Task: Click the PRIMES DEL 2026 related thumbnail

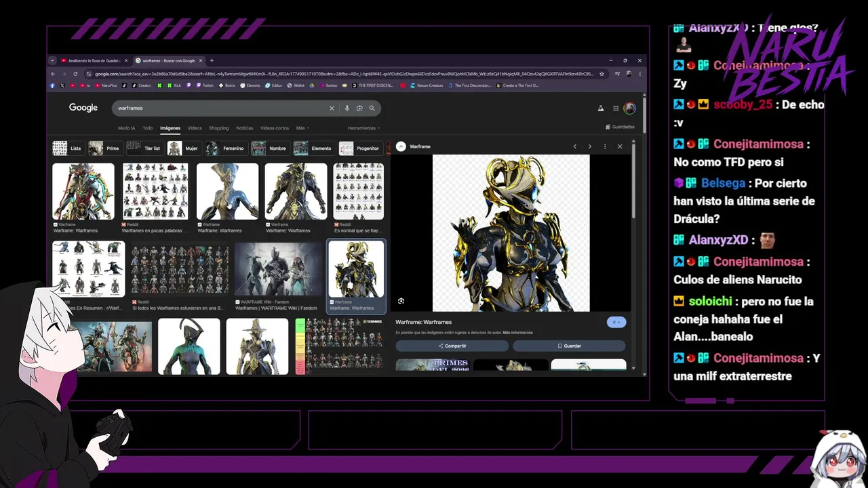Action: click(432, 365)
